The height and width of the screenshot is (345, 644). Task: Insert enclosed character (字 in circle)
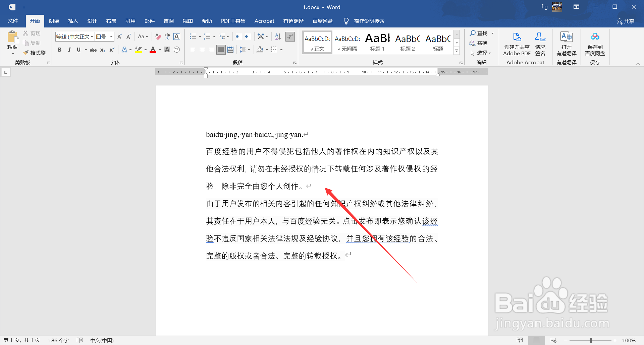[x=177, y=50]
